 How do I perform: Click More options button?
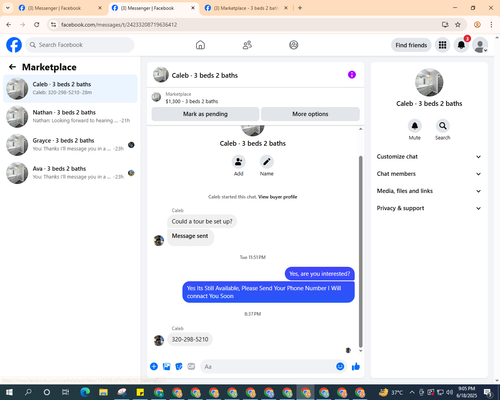tap(310, 114)
